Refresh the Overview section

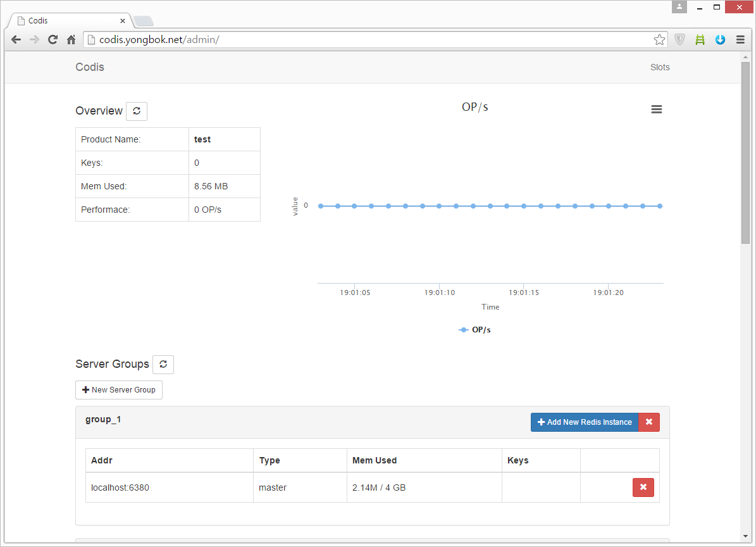point(137,111)
